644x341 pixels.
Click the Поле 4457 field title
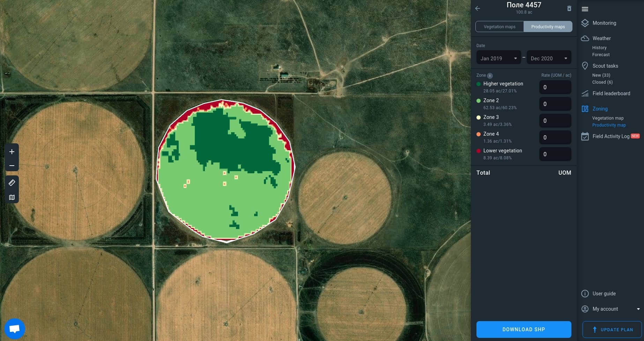(524, 5)
